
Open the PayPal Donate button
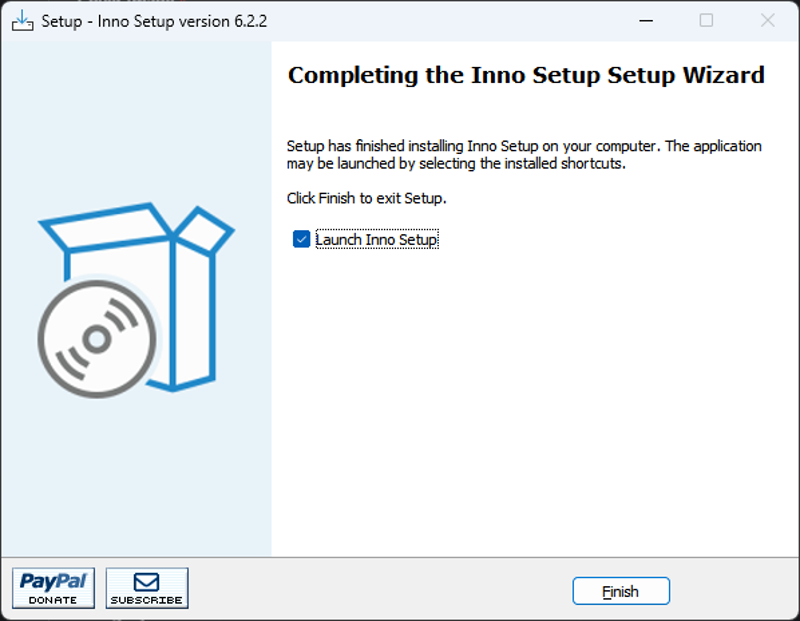(x=54, y=588)
